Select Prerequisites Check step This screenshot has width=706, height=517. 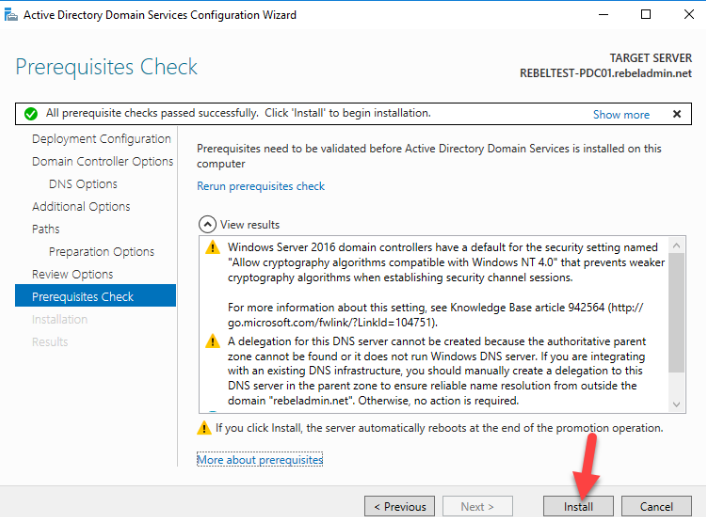[x=95, y=296]
